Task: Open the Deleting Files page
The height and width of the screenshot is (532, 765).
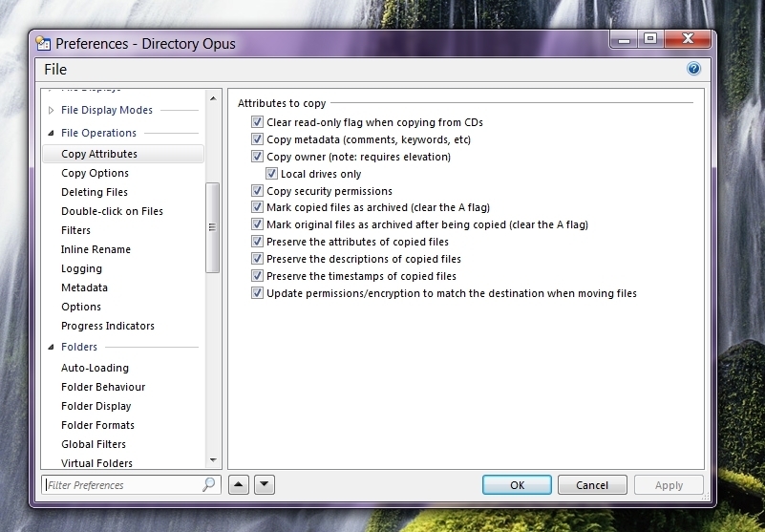Action: [x=95, y=192]
